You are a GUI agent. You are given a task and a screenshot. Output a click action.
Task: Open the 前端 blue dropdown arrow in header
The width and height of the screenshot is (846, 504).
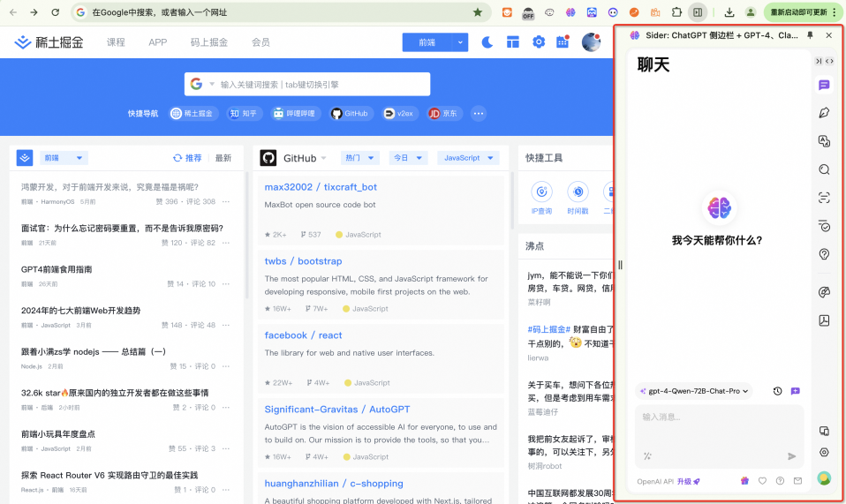click(460, 42)
